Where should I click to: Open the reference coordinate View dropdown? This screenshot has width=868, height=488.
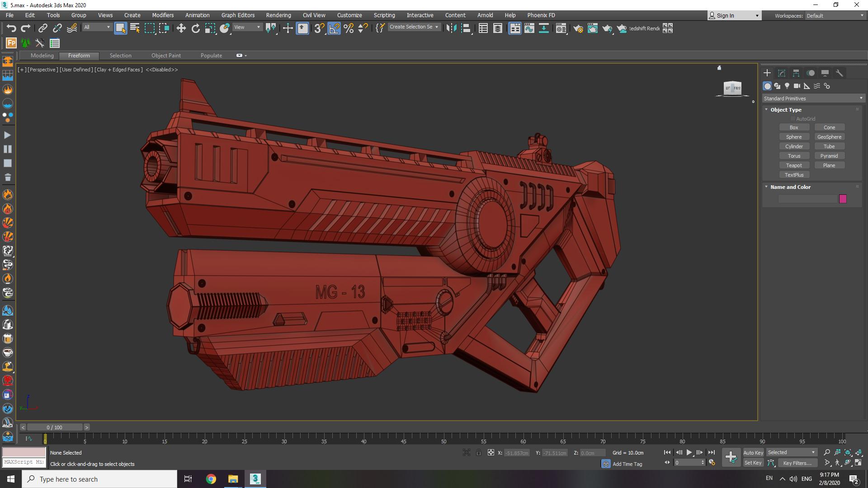tap(247, 27)
